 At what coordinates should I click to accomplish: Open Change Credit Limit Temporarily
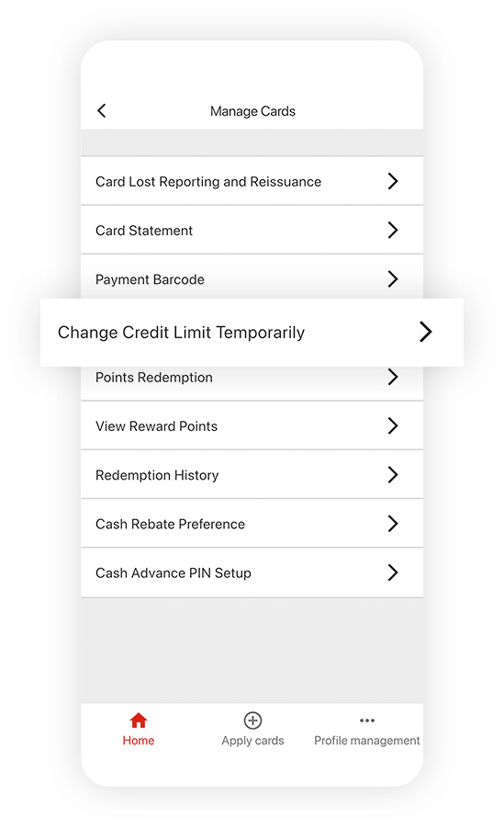[252, 333]
